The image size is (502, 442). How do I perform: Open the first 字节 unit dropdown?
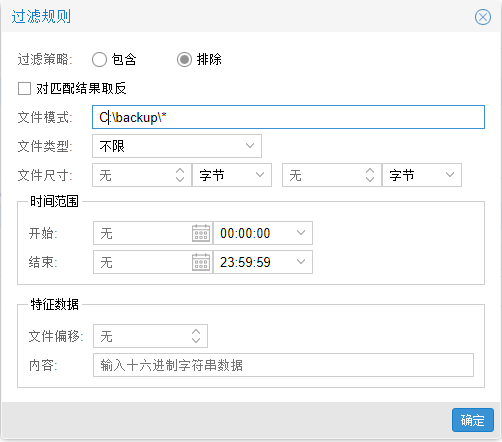232,175
